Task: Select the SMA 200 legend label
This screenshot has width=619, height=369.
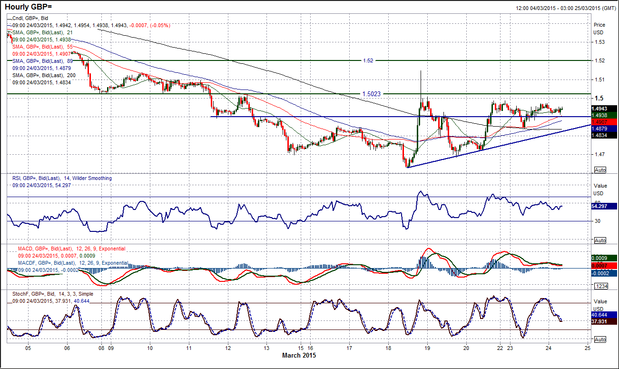Action: click(x=44, y=75)
